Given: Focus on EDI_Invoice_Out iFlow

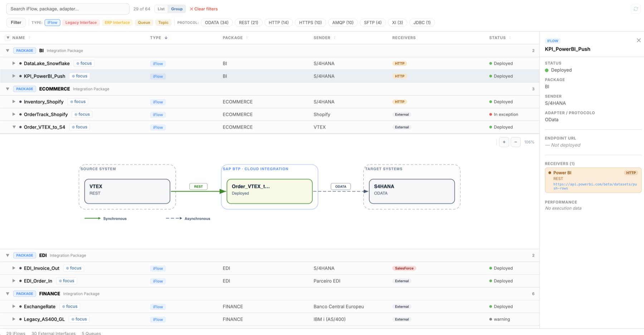Looking at the screenshot, I should [x=74, y=268].
